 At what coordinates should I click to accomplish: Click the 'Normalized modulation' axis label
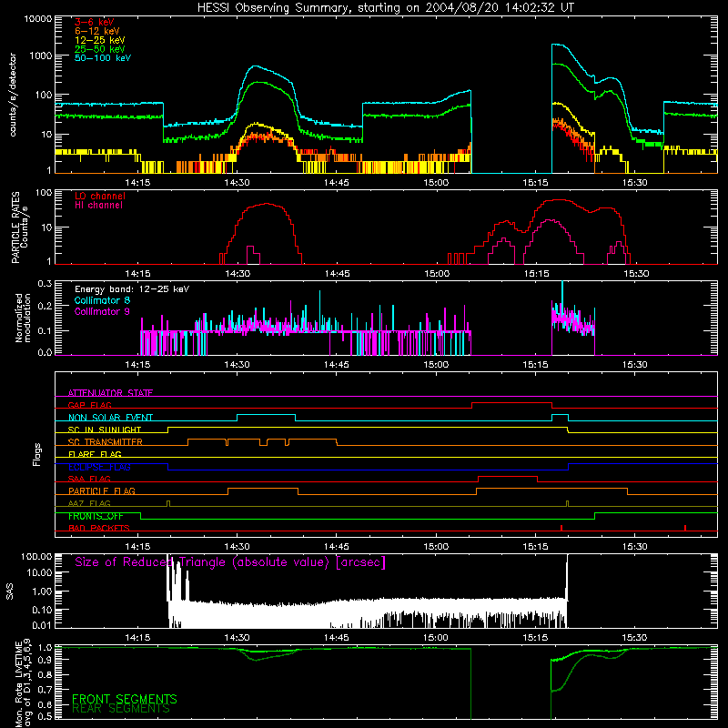click(22, 318)
